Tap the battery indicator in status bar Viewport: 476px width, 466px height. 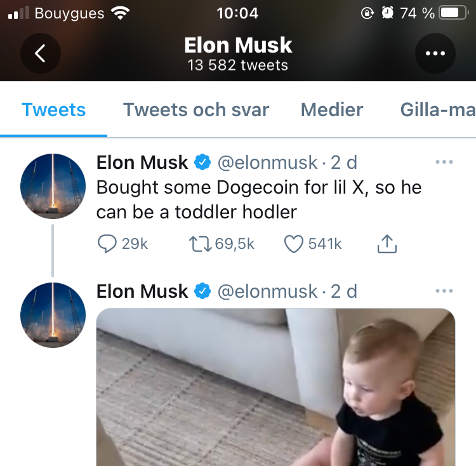(x=453, y=13)
